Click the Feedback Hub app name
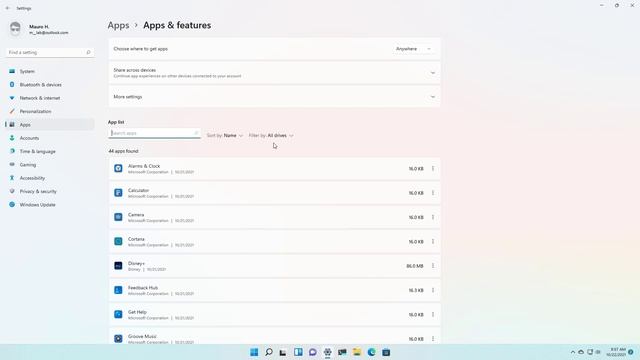 click(x=143, y=288)
